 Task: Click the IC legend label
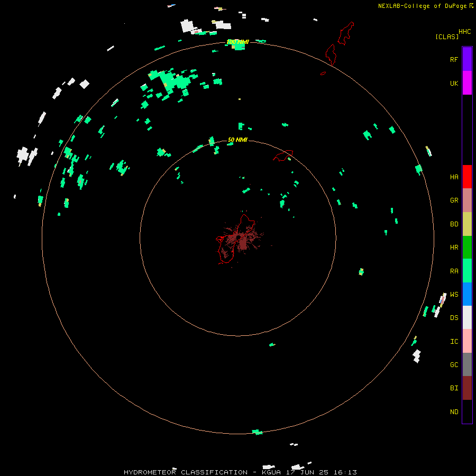tap(454, 342)
